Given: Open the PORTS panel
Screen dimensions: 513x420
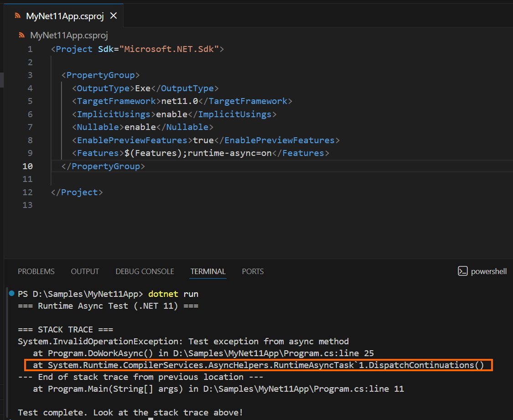Looking at the screenshot, I should 253,271.
